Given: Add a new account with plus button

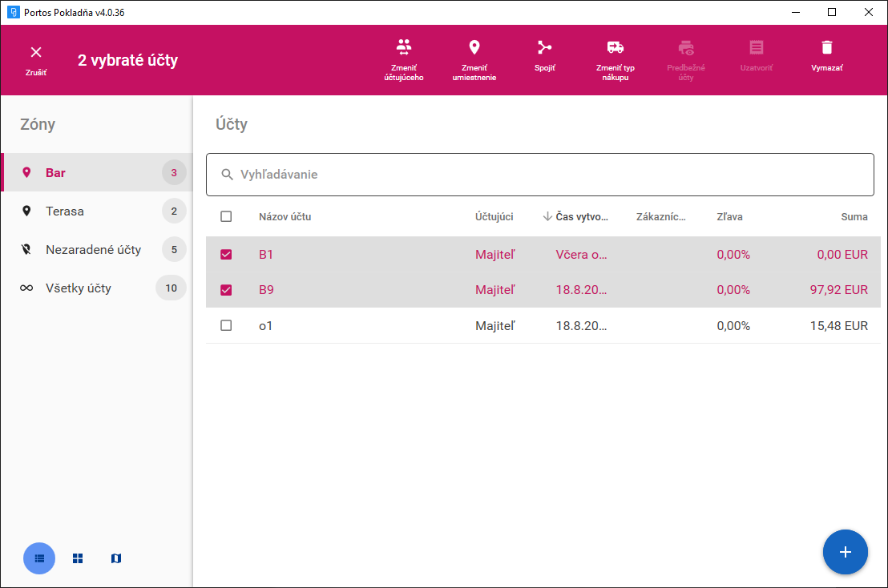Looking at the screenshot, I should (845, 552).
